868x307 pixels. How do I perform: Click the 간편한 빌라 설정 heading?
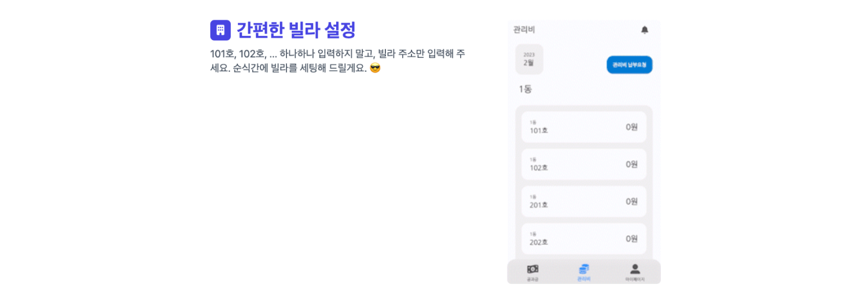pos(296,30)
